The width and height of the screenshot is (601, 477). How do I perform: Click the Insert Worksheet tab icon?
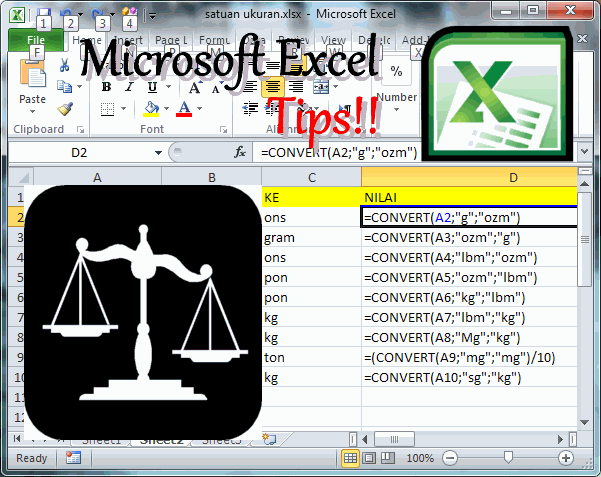[x=269, y=439]
